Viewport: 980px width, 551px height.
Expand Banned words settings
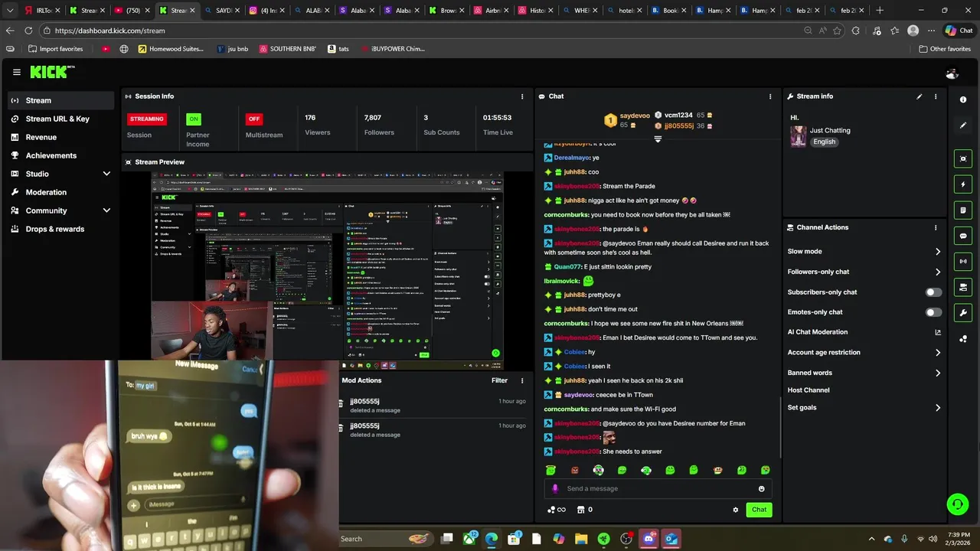click(x=938, y=373)
